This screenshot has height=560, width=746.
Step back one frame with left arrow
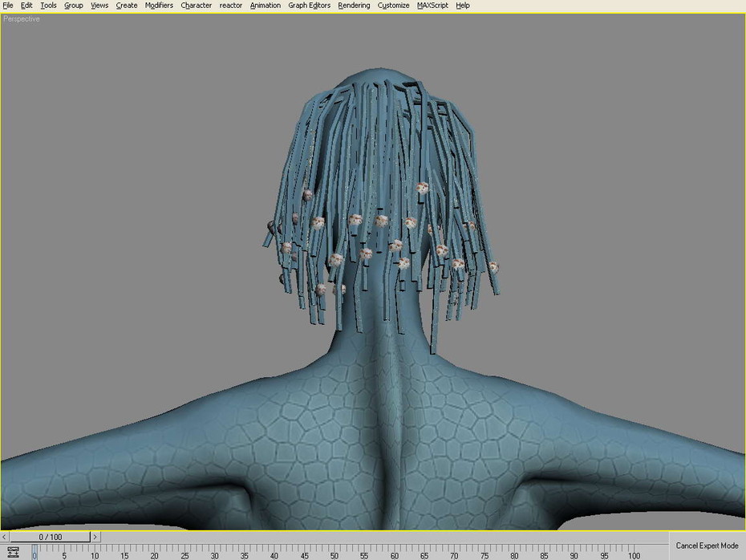pos(4,537)
